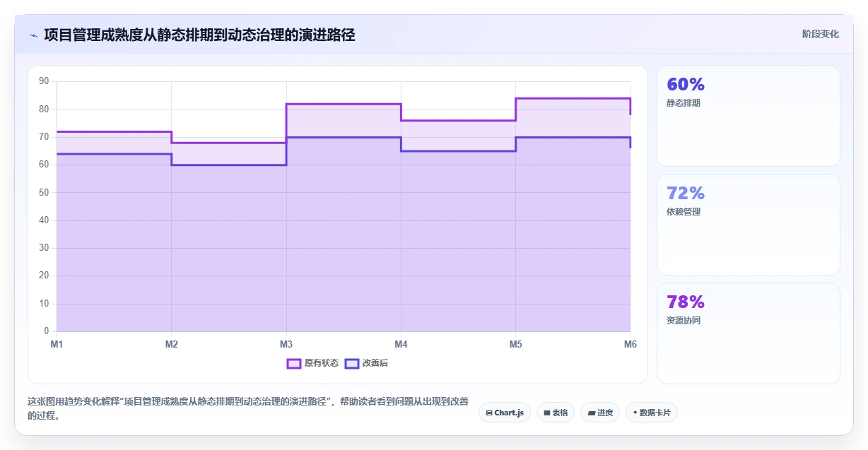Image resolution: width=868 pixels, height=450 pixels.
Task: Click the 依赖管理 card label
Action: 684,212
